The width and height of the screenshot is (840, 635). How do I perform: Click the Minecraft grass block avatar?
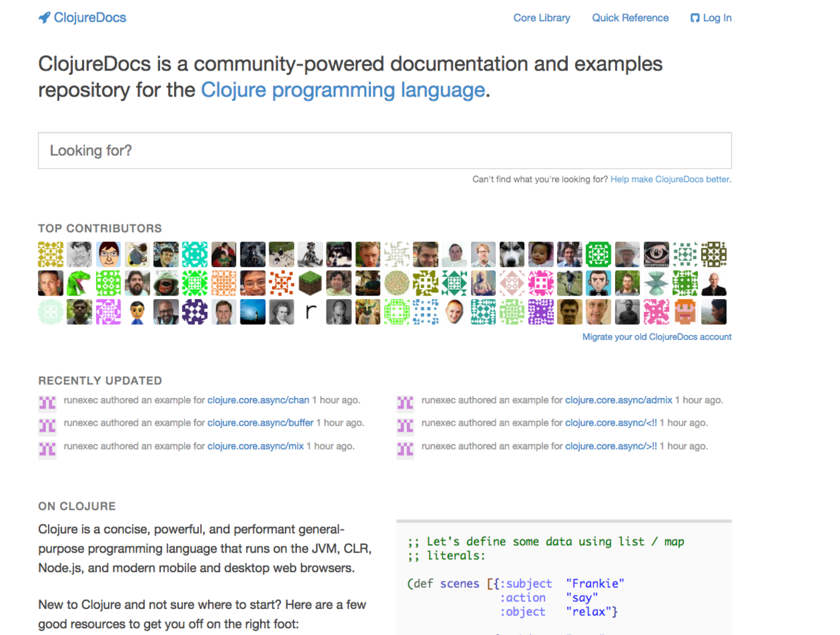310,283
